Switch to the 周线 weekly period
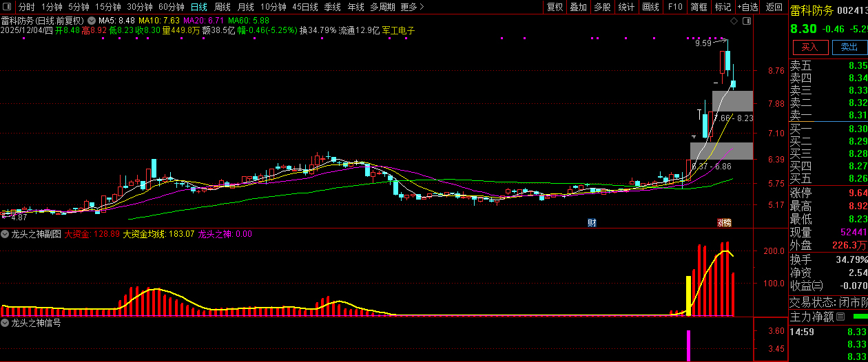Viewport: 868px width, 362px height. [x=223, y=7]
